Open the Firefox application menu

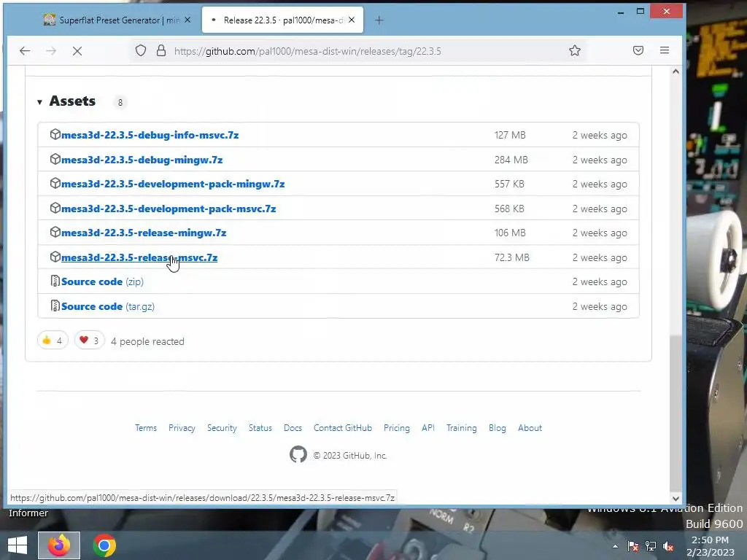click(x=665, y=50)
